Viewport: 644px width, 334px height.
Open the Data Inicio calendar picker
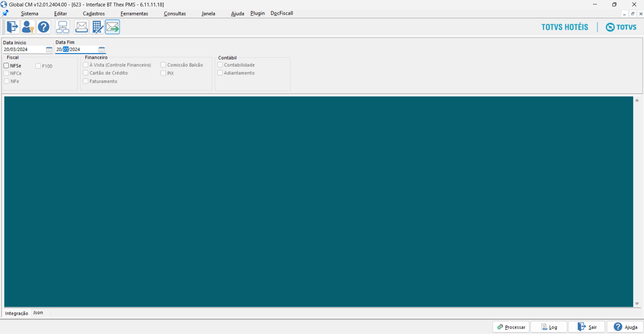[x=49, y=49]
